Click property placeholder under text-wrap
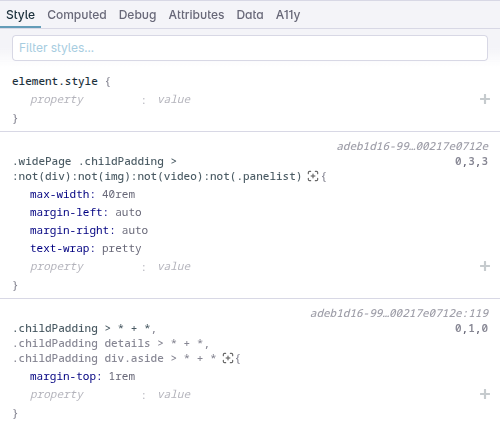 [57, 266]
